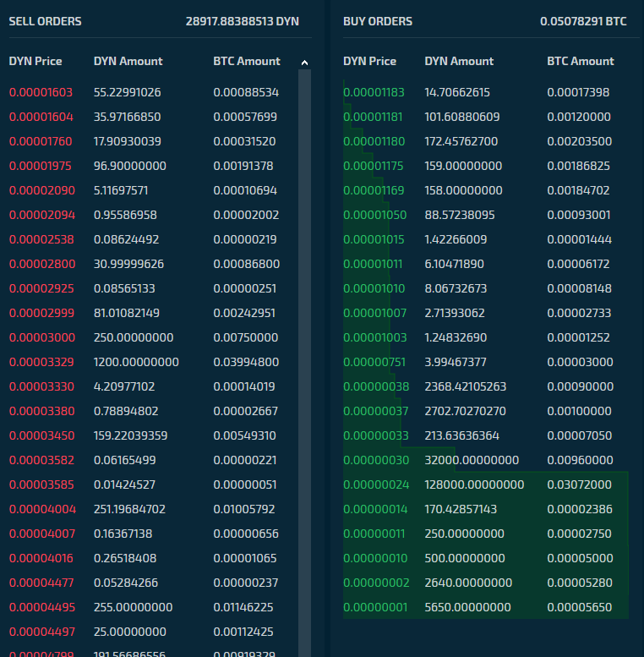Select sell order priced 0.00004495
Viewport: 644px width, 657px height.
[154, 607]
